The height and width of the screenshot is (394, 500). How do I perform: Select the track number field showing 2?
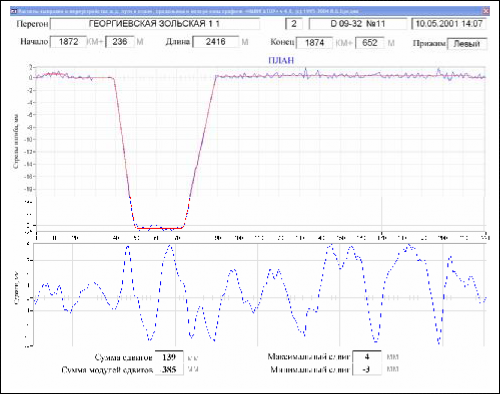pyautogui.click(x=294, y=24)
